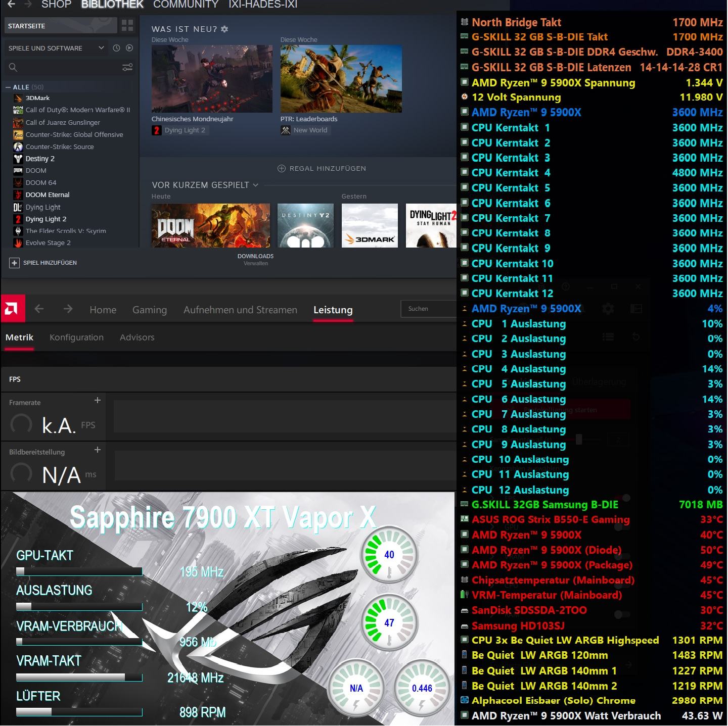Click the Steam library search field
This screenshot has width=728, height=726.
point(68,67)
